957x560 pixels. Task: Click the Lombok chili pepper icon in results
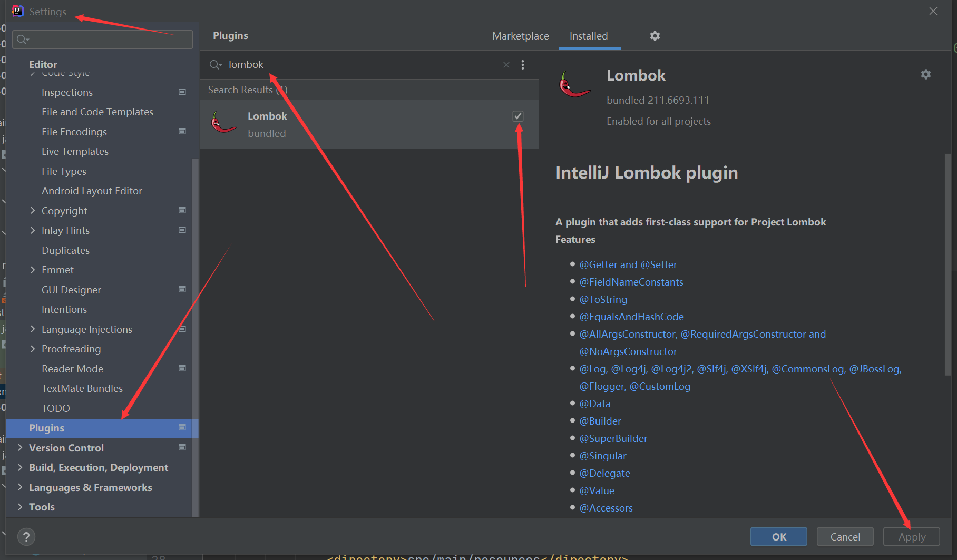pos(223,123)
